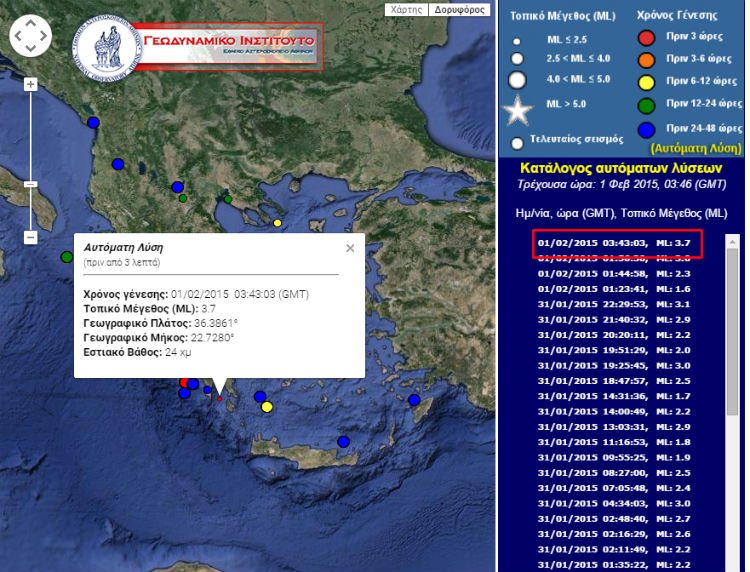
Task: Click the small red epicenter marker under popup
Action: pos(219,398)
